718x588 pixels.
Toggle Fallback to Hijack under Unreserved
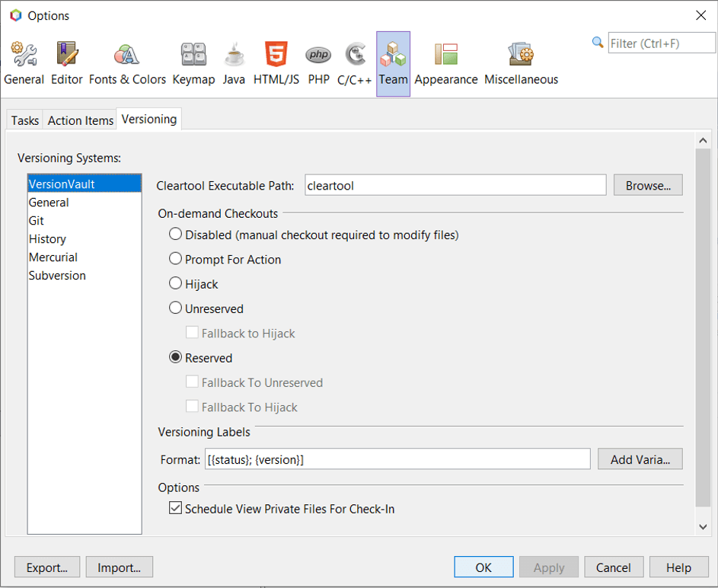(192, 333)
